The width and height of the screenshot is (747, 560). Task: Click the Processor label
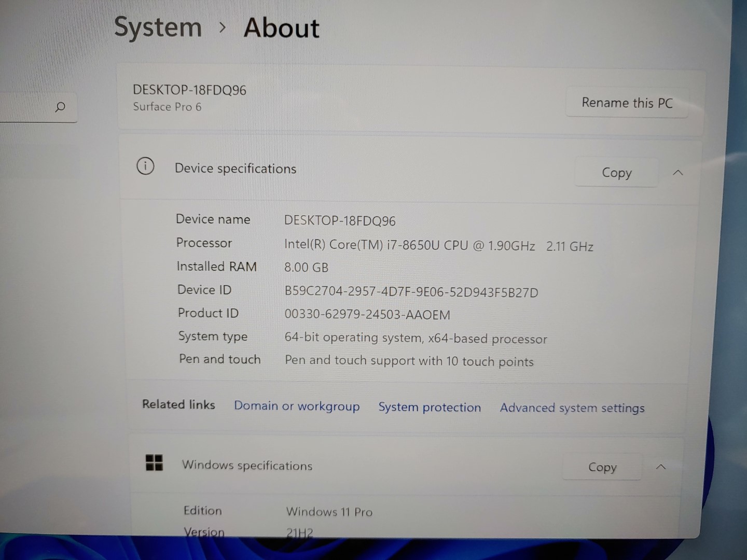click(204, 243)
